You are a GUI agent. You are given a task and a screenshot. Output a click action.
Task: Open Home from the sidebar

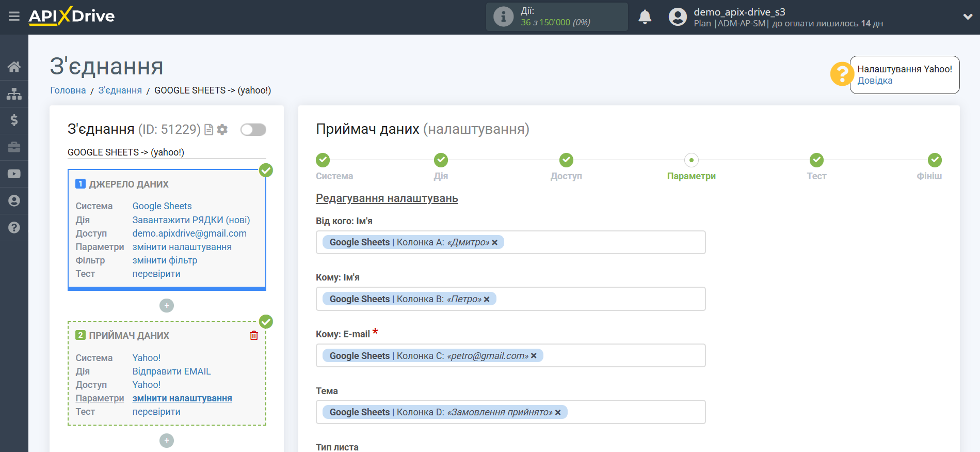(x=14, y=67)
